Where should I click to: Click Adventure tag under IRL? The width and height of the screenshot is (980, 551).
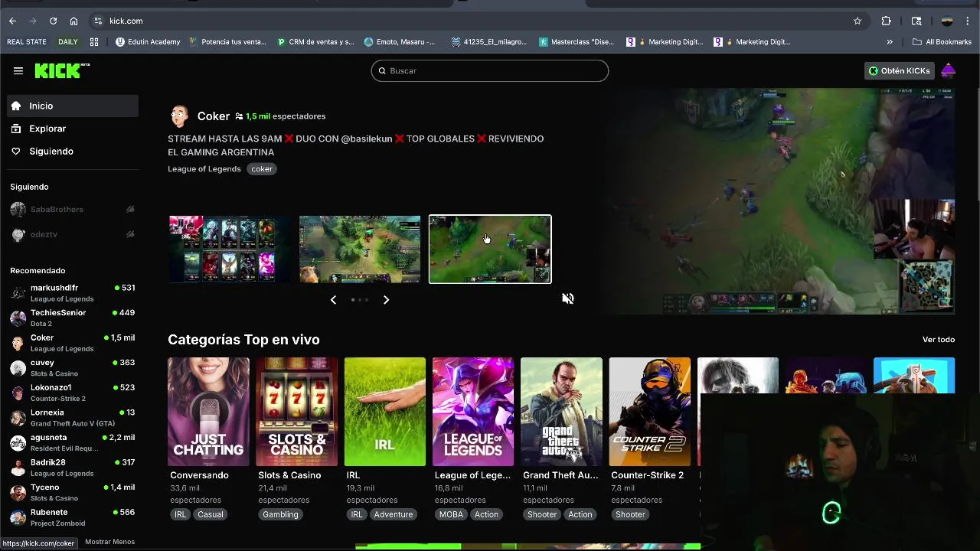pyautogui.click(x=394, y=514)
